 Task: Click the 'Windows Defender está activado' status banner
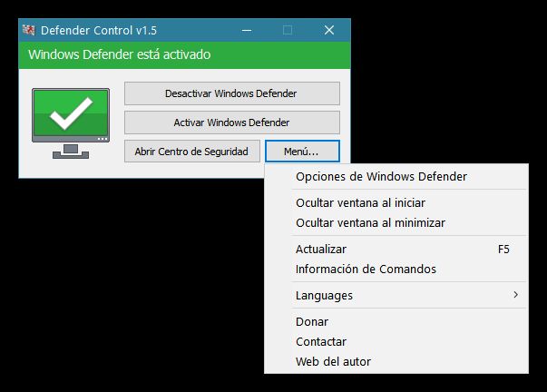[184, 54]
